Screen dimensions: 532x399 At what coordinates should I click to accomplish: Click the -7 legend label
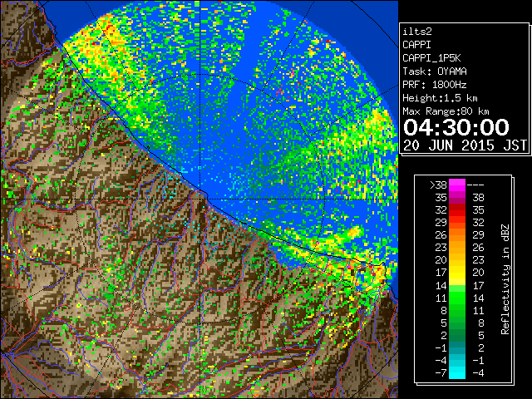[441, 373]
